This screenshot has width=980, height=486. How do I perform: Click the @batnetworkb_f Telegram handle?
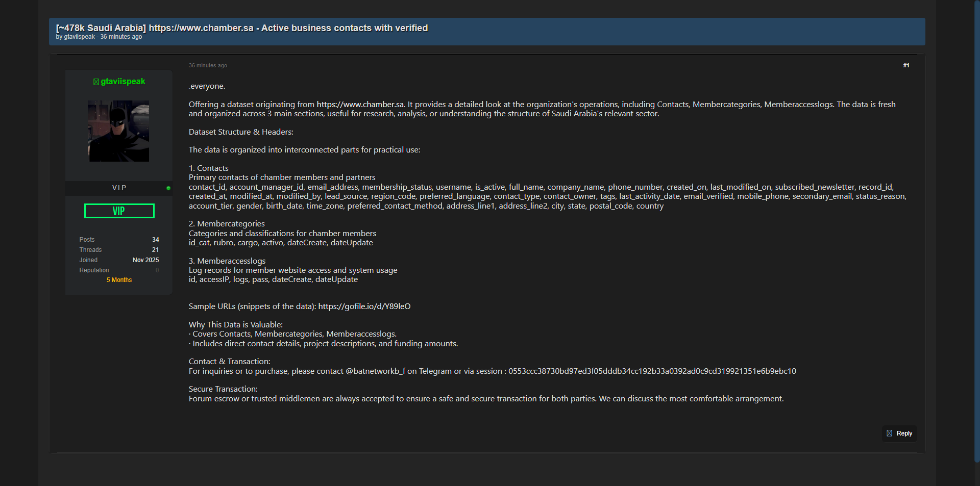(375, 371)
